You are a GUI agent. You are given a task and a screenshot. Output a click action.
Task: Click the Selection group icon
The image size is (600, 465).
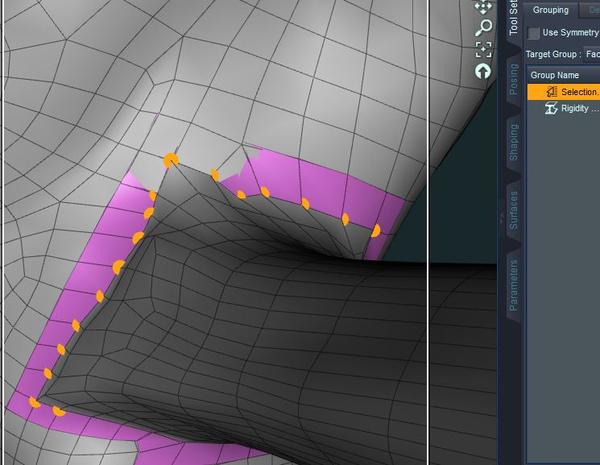(x=551, y=92)
